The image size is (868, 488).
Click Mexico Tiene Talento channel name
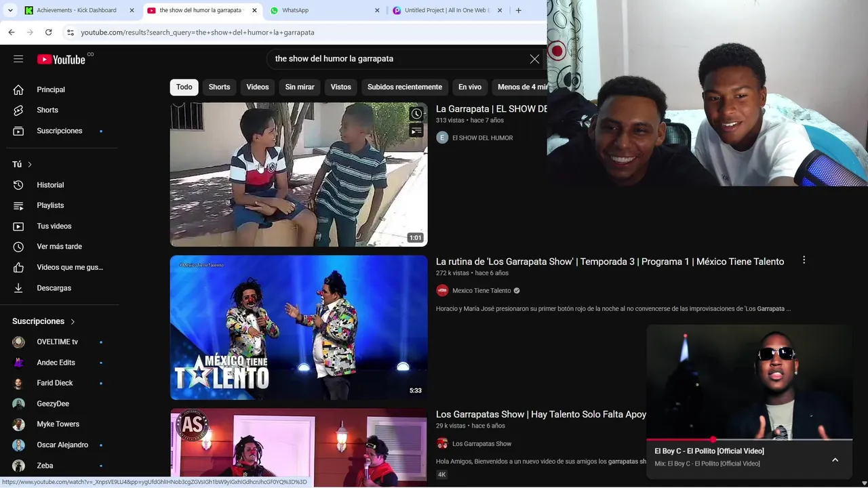point(481,291)
